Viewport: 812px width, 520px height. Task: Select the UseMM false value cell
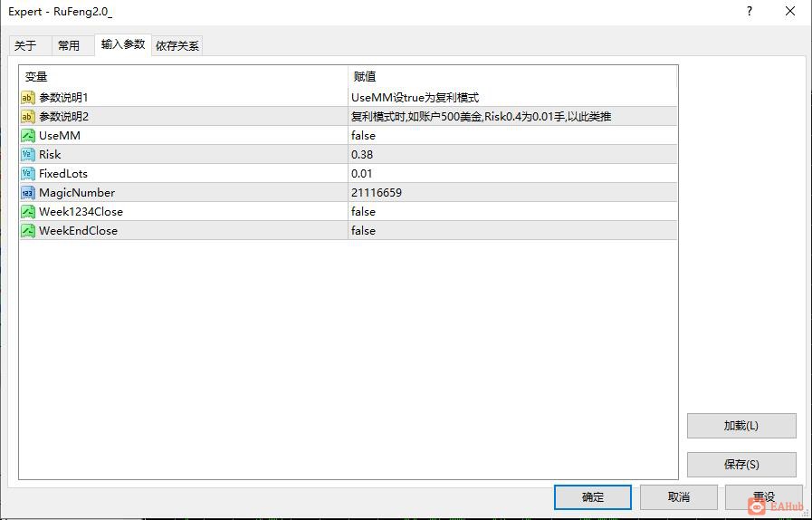512,136
